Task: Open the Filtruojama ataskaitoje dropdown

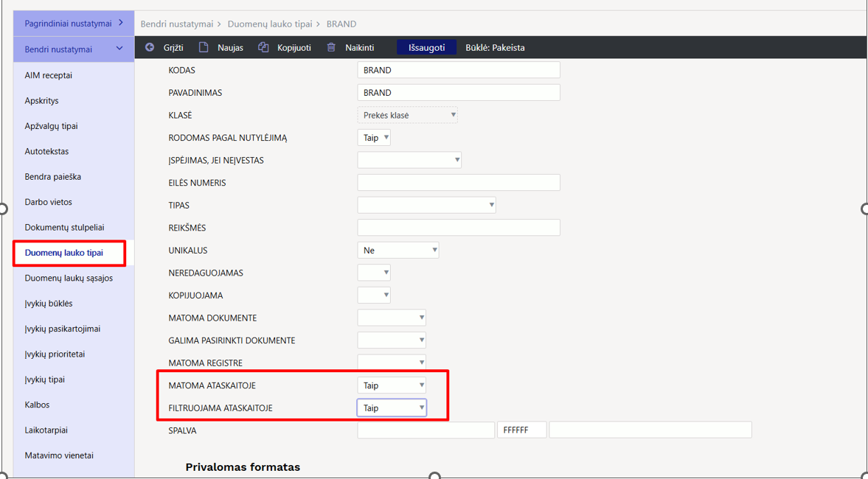Action: pos(392,408)
